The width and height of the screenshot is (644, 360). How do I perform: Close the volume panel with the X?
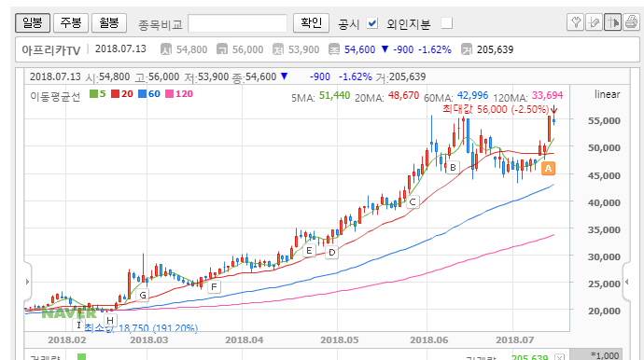coord(559,357)
